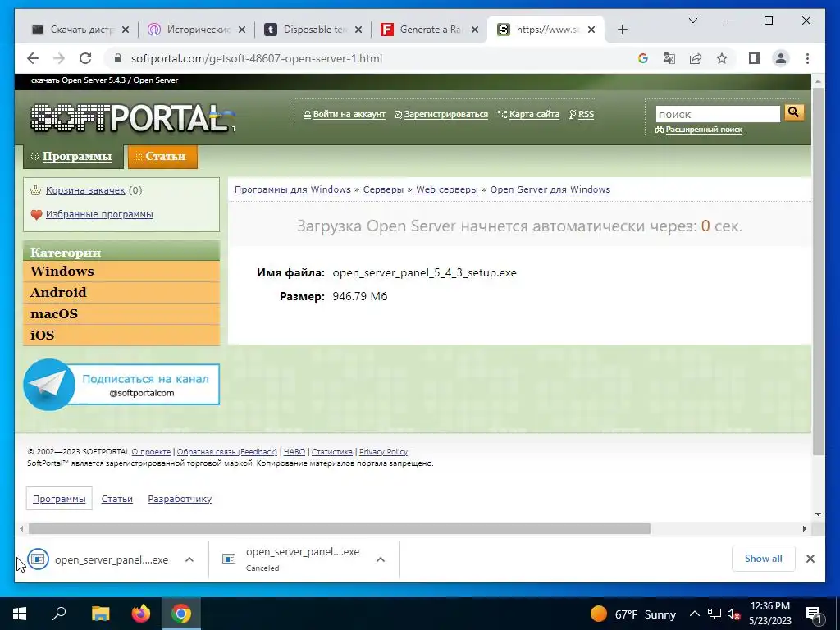Click the orange search magnifier button
Image resolution: width=840 pixels, height=630 pixels.
pos(794,112)
